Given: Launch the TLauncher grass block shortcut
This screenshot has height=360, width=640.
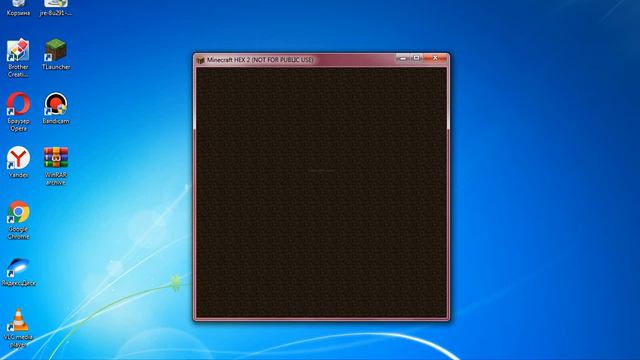Looking at the screenshot, I should point(56,54).
